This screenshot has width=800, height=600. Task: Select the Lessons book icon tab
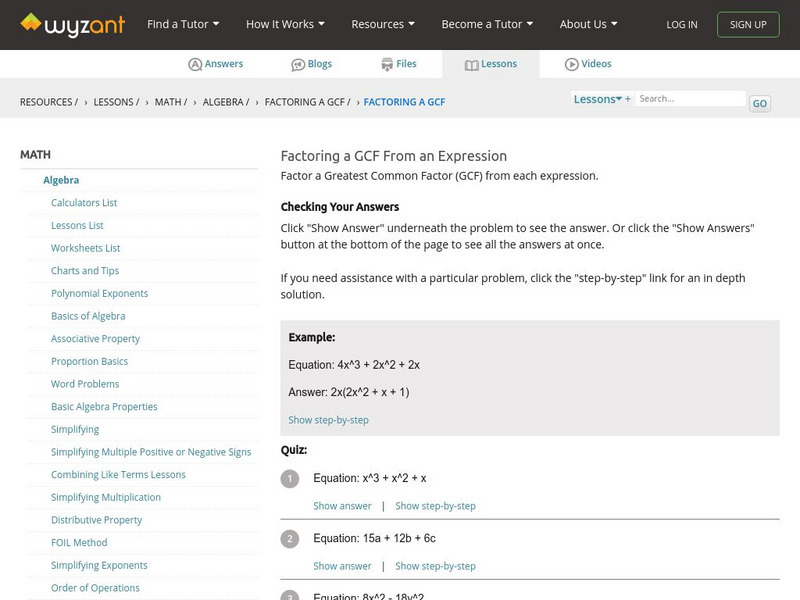[472, 64]
